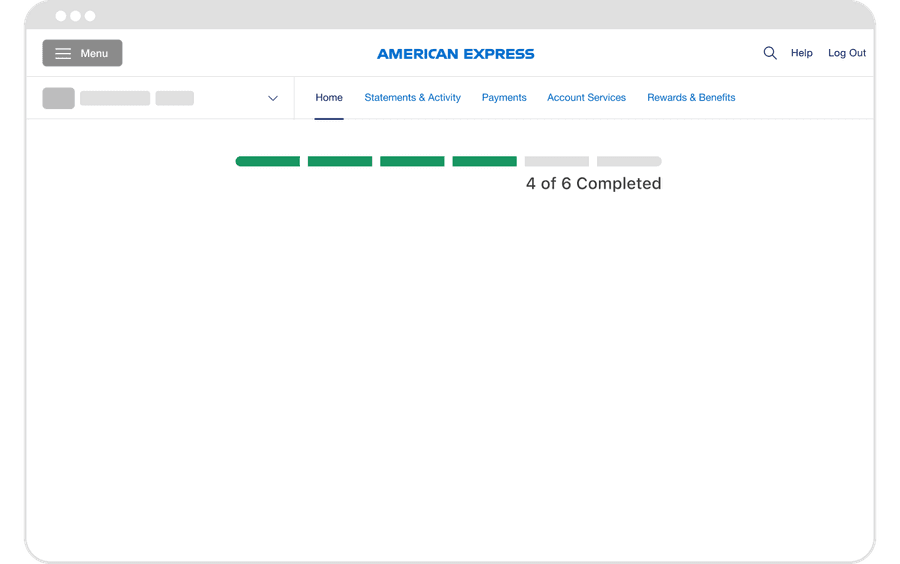Click the fifth gray progress segment
Viewport: 900px width, 564px height.
(x=557, y=161)
